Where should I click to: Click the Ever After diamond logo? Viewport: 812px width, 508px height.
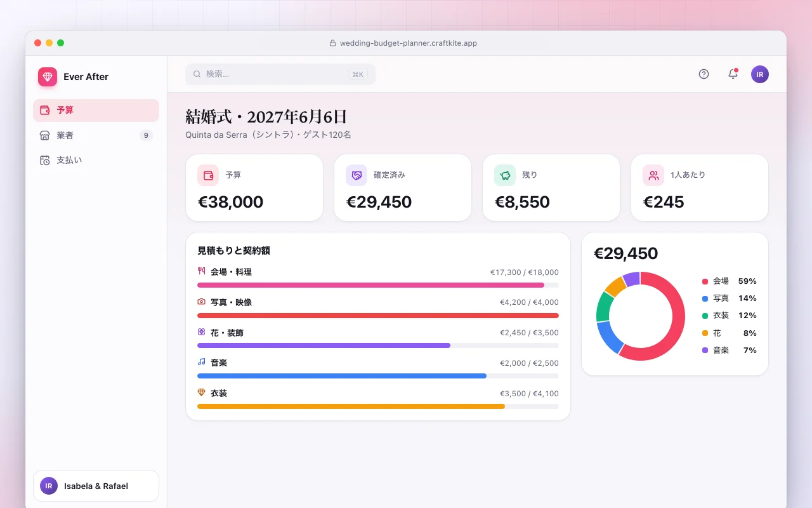click(48, 77)
